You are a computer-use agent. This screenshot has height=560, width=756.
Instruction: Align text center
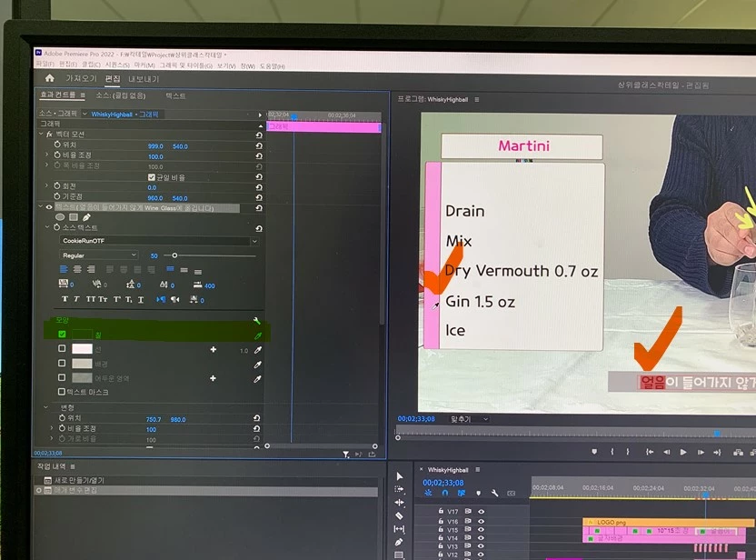pos(77,269)
